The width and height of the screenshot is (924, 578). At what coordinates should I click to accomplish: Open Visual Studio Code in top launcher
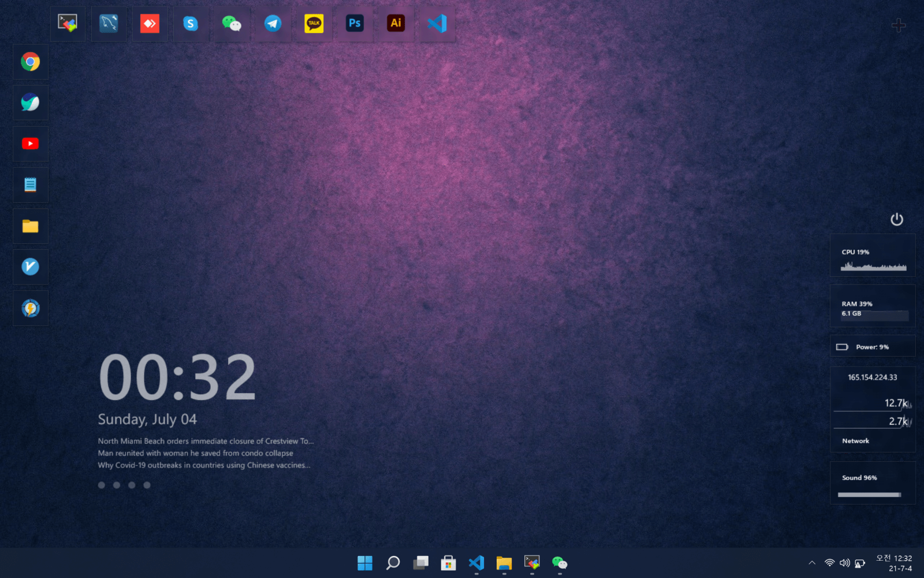pyautogui.click(x=437, y=24)
